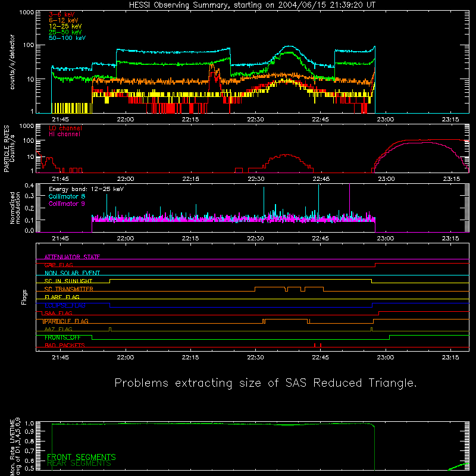The image size is (476, 476).
Task: Click the FRONTS OFF flag label
Action: pyautogui.click(x=62, y=337)
